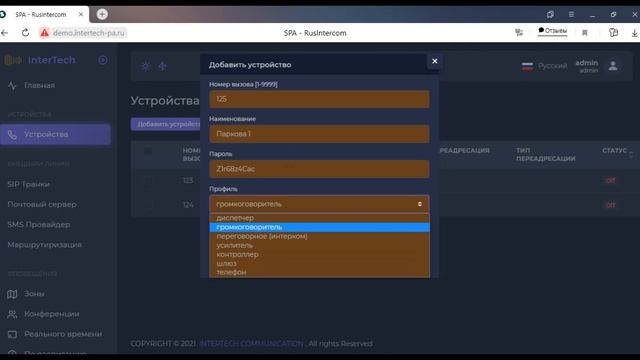Click the lightning bolt icon in header
The width and height of the screenshot is (640, 360).
[162, 66]
